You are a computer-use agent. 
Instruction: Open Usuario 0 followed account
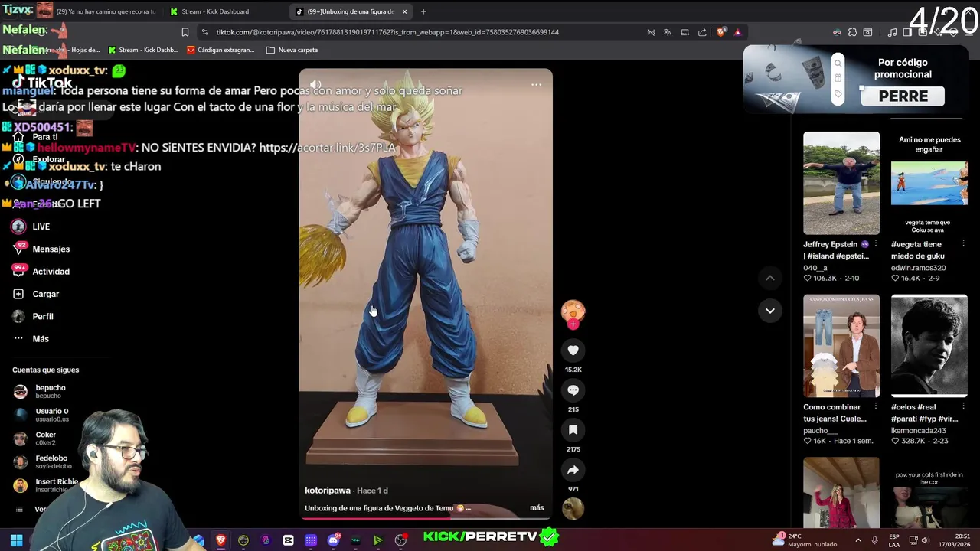42,415
